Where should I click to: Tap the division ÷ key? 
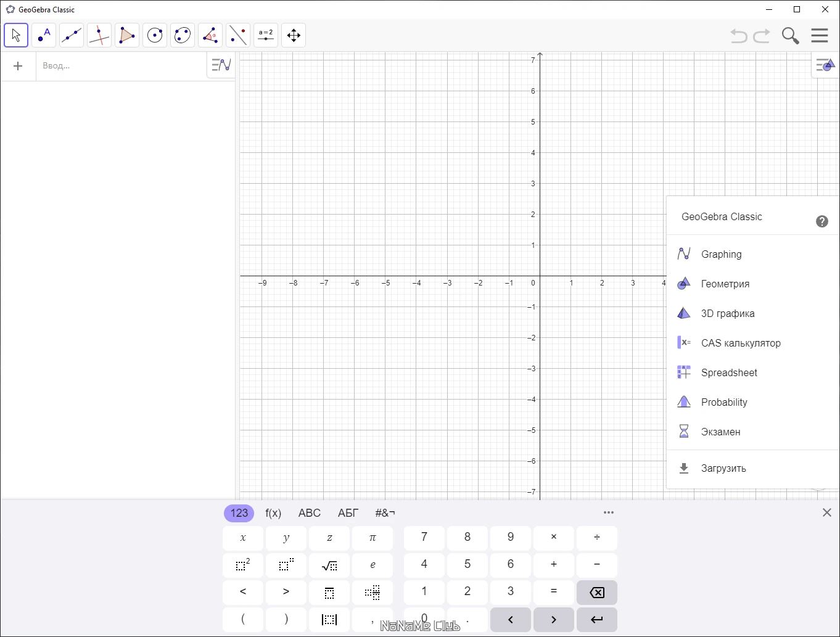(x=597, y=538)
